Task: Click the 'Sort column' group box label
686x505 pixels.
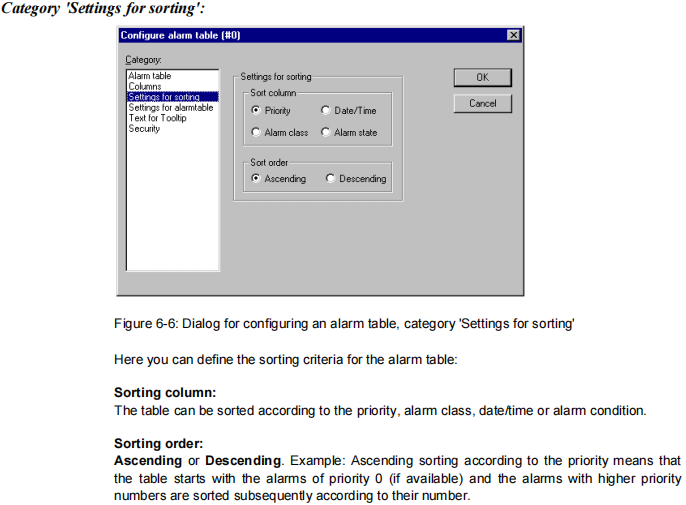Action: [273, 92]
